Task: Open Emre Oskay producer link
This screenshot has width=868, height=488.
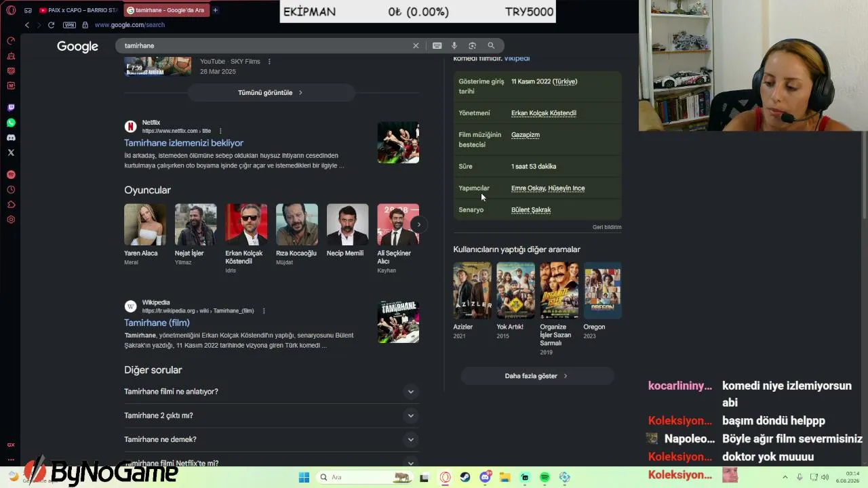Action: click(528, 188)
